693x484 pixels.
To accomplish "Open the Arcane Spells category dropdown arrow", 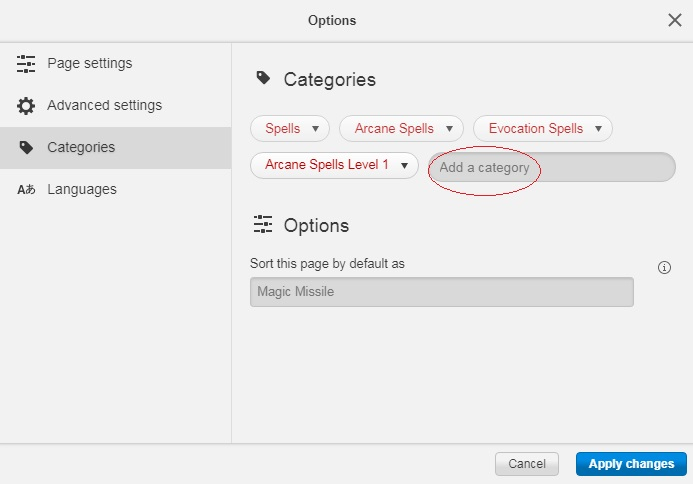I will click(x=449, y=129).
